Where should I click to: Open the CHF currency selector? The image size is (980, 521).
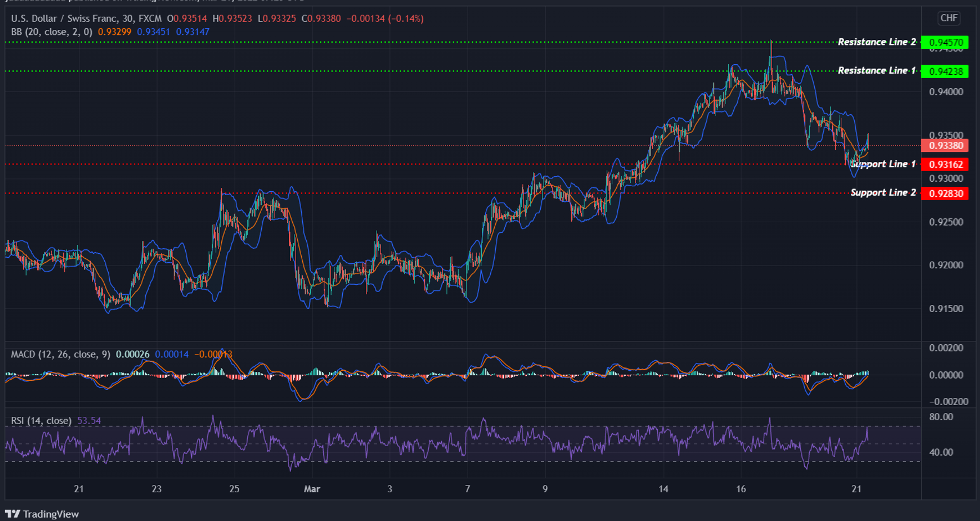[x=948, y=18]
